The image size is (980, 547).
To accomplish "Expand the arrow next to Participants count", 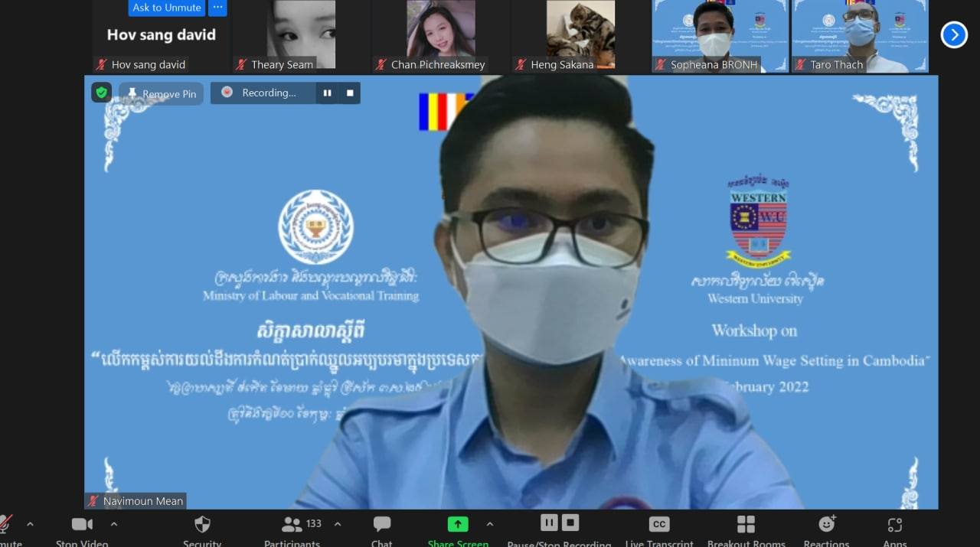I will point(338,524).
